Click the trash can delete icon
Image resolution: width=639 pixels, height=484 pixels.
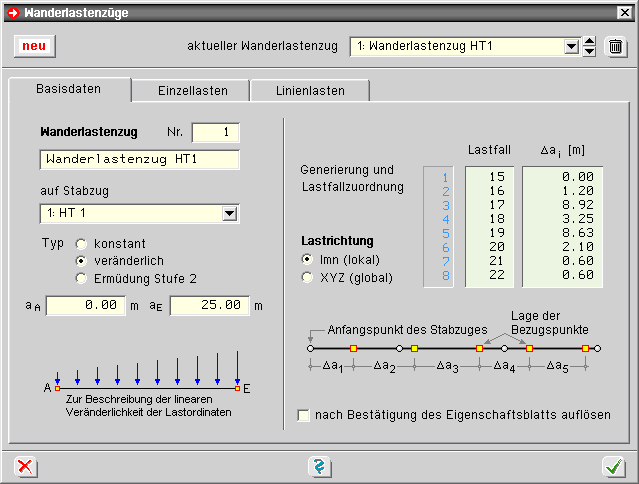pyautogui.click(x=616, y=46)
